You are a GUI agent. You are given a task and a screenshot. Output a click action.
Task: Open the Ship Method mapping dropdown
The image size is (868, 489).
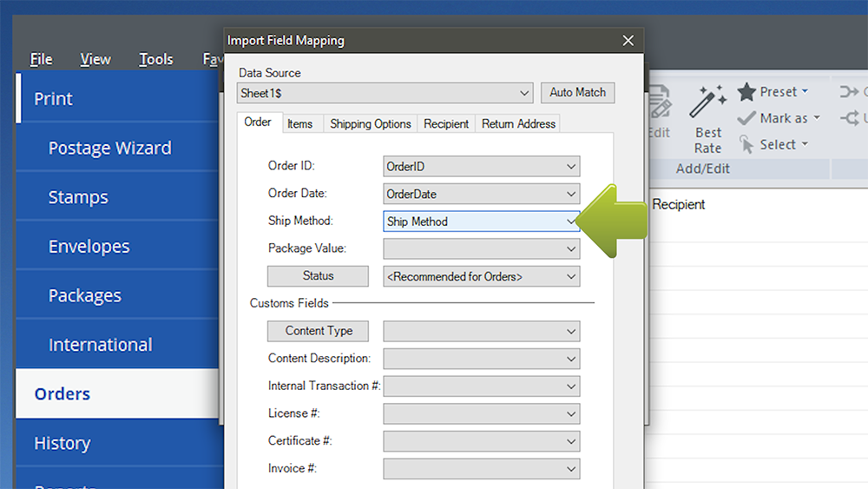[569, 221]
